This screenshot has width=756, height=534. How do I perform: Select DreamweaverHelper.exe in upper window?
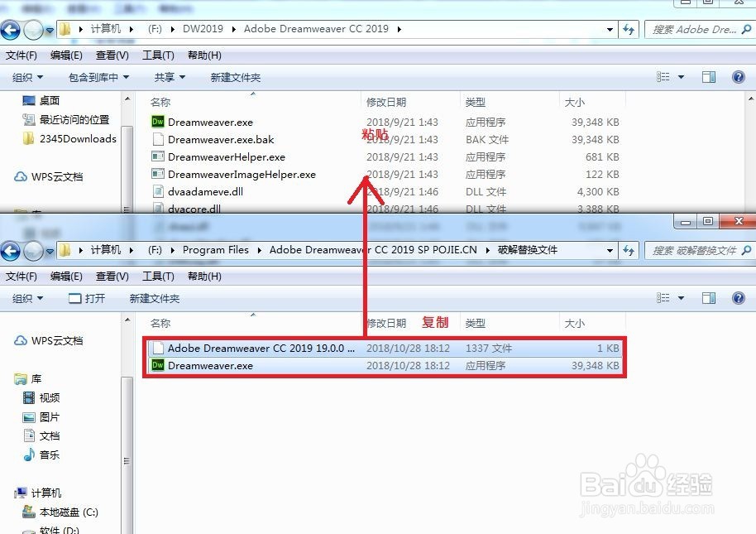coord(226,157)
